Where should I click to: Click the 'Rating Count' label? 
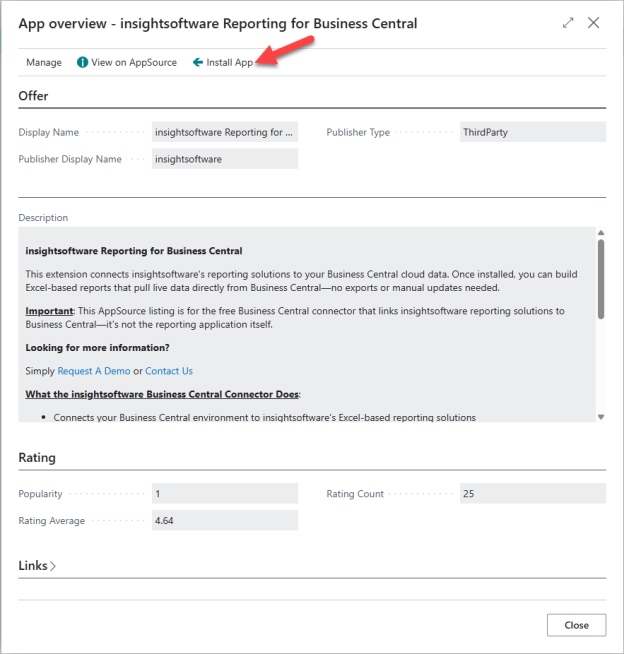tap(355, 494)
